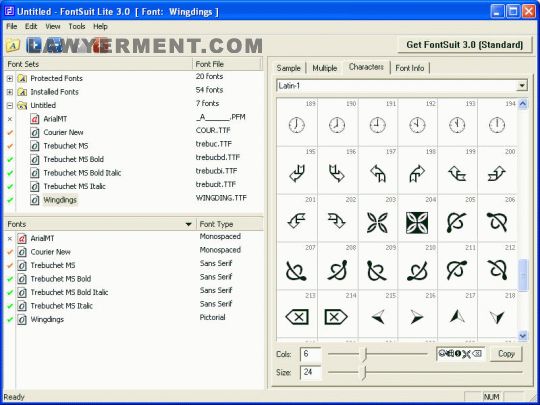540x405 pixels.
Task: Open the View menu
Action: [53, 27]
